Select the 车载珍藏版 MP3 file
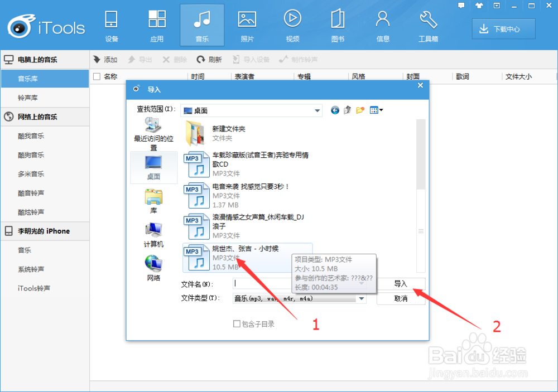The width and height of the screenshot is (558, 392). 247,164
